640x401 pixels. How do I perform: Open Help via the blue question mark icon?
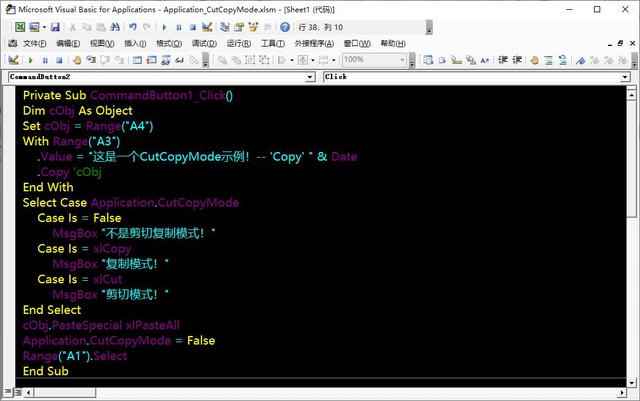(x=284, y=27)
